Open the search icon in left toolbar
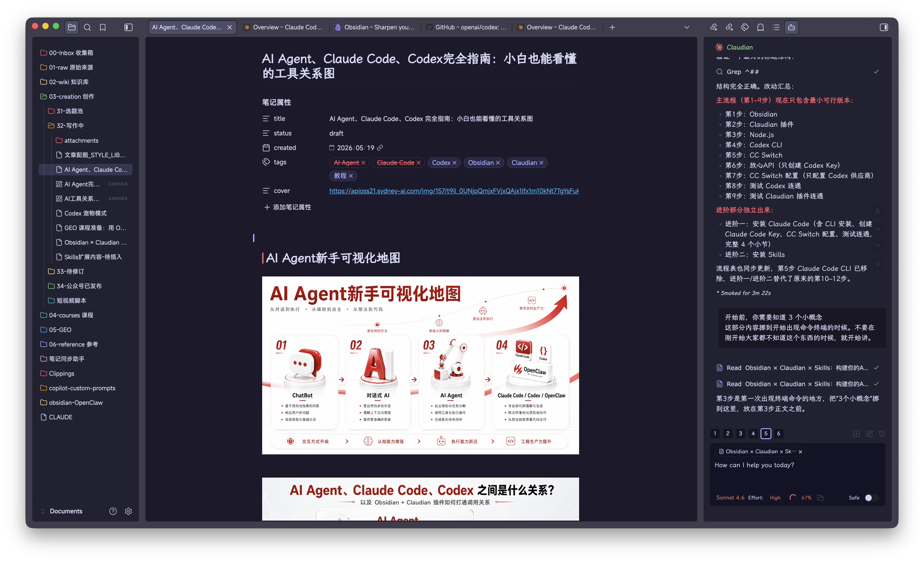This screenshot has height=562, width=924. 87,27
